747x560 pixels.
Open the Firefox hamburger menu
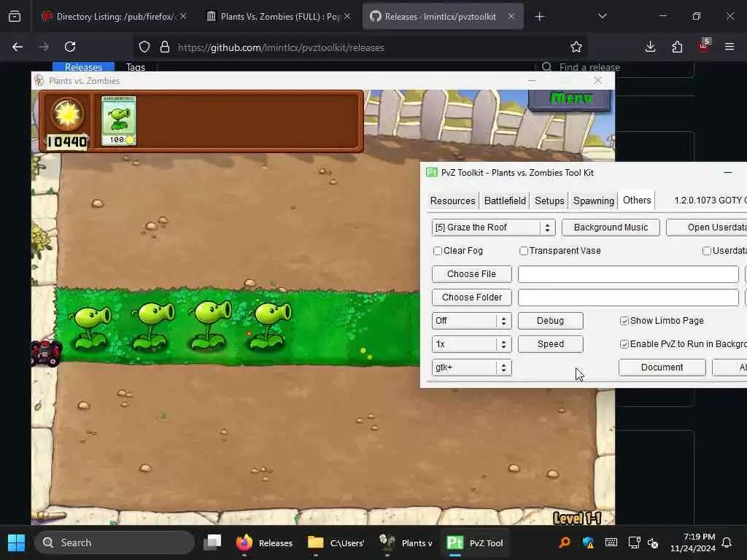pyautogui.click(x=729, y=47)
